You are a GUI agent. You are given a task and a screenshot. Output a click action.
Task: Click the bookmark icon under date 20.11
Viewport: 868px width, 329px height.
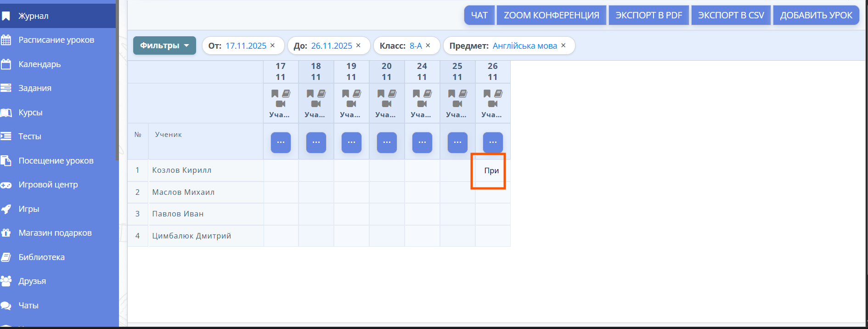381,94
